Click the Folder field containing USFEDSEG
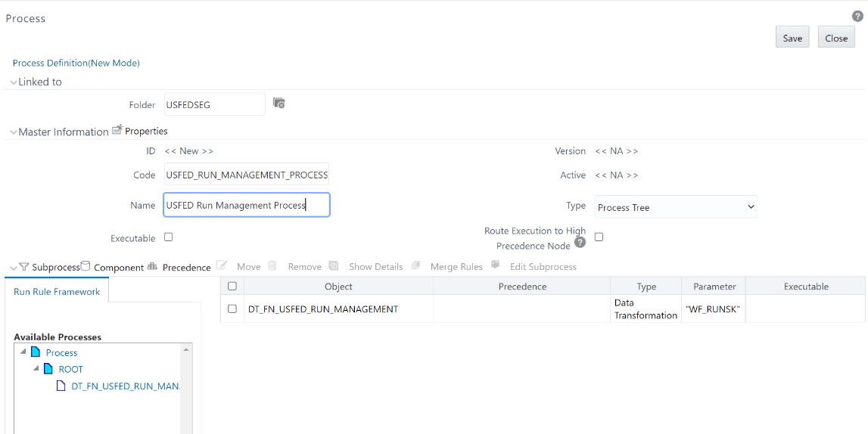Viewport: 868px width, 434px height. (x=215, y=104)
